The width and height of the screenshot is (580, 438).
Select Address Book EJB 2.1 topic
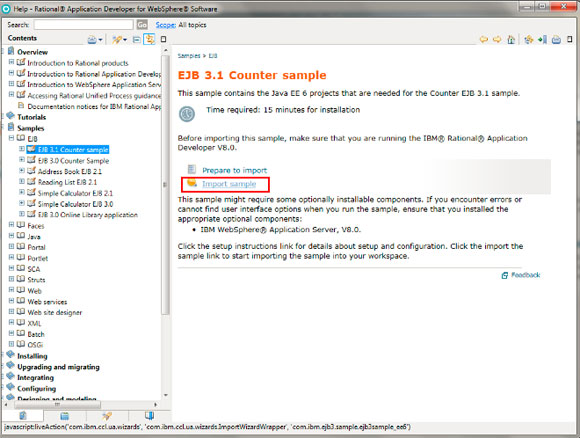(x=70, y=172)
